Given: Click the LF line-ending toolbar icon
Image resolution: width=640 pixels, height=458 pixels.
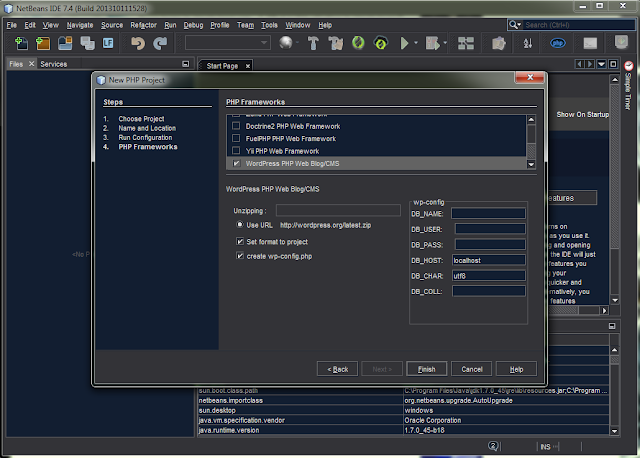Looking at the screenshot, I should (x=108, y=43).
